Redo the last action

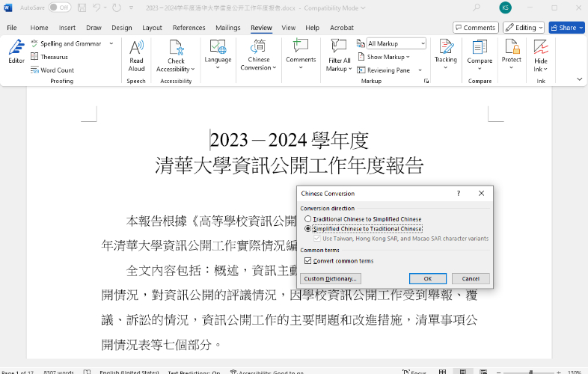tap(117, 7)
